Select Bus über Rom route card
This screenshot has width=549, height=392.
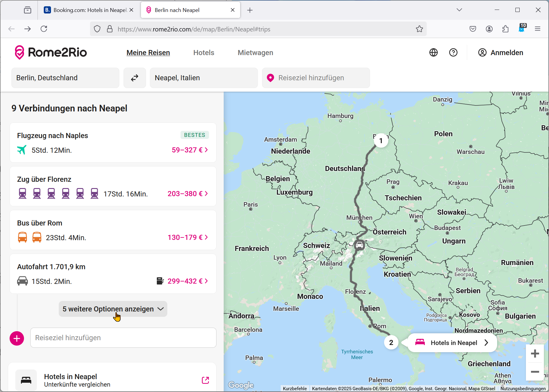[x=113, y=230]
